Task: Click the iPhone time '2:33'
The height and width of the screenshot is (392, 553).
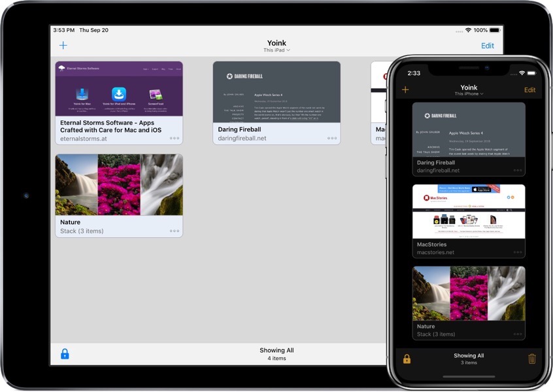Action: (414, 73)
